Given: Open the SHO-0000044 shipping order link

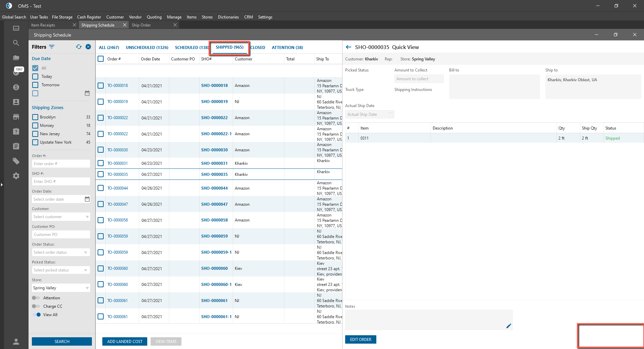Looking at the screenshot, I should click(214, 188).
